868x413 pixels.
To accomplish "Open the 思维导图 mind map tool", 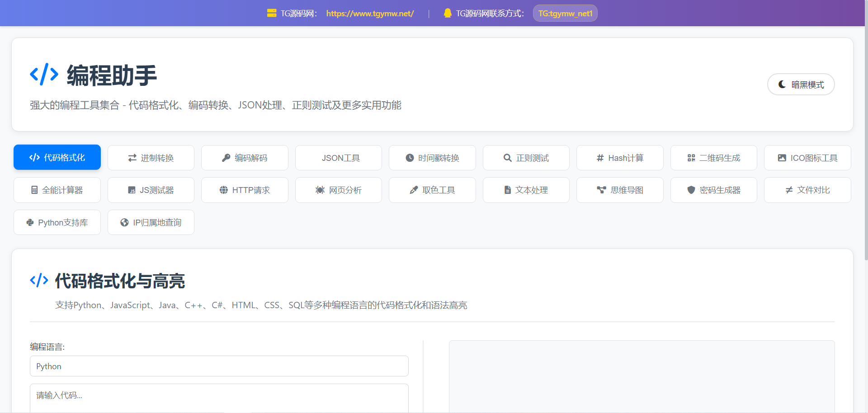I will [x=620, y=190].
